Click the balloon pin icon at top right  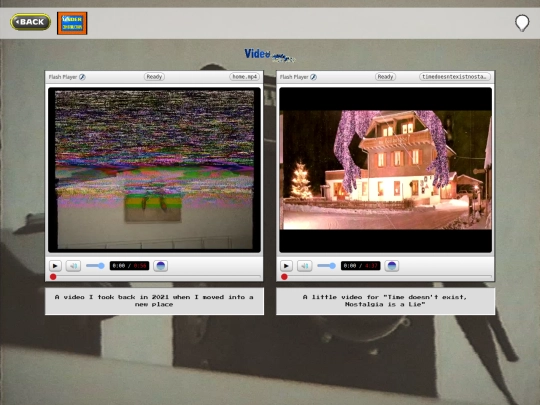tap(522, 23)
